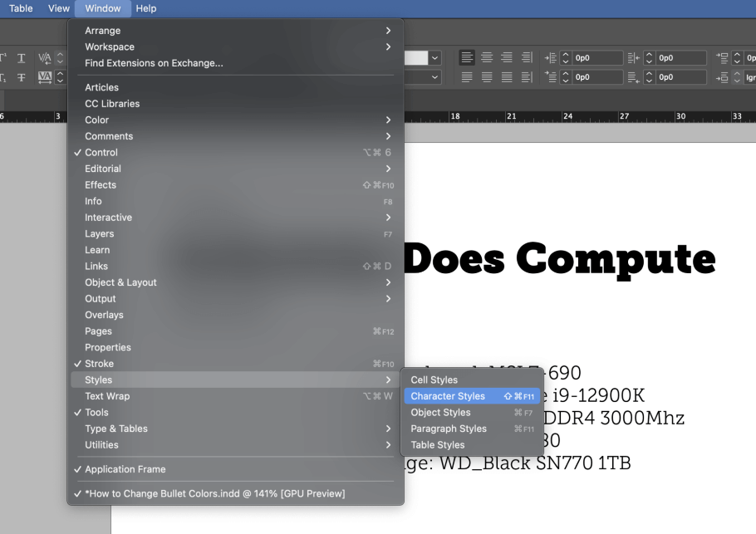756x534 pixels.
Task: Select the Subscript icon
Action: (2, 77)
